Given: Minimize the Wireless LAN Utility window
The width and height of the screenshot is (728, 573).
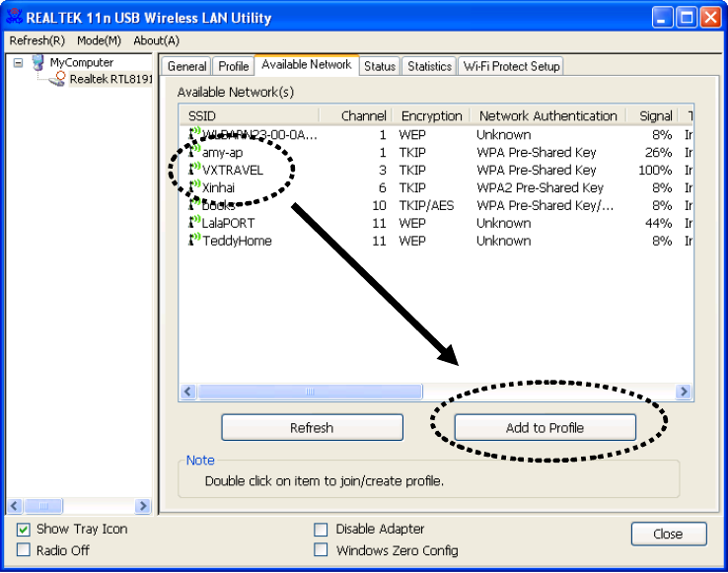Looking at the screenshot, I should pos(662,18).
